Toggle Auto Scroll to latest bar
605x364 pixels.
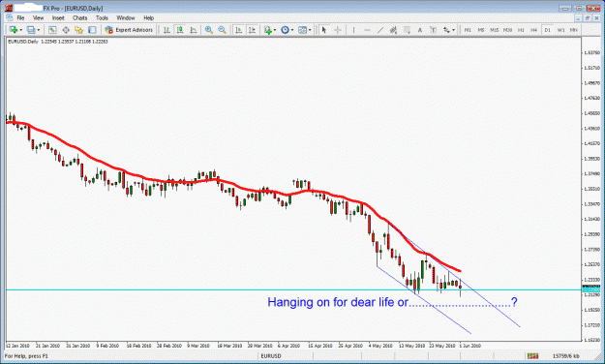point(239,30)
